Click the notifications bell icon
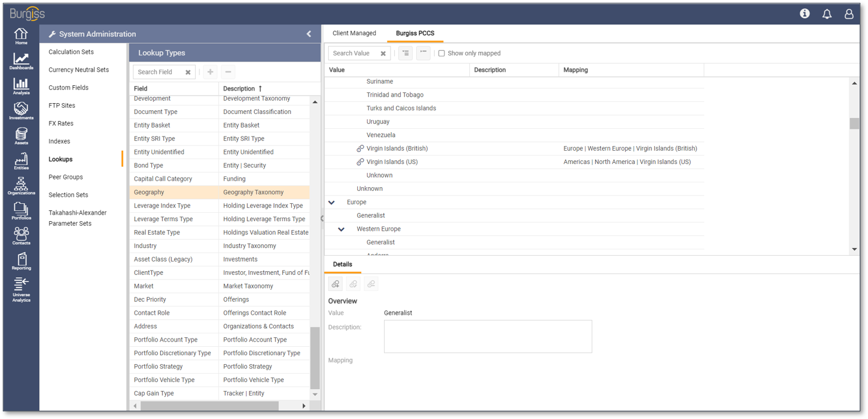Screen dimensions: 868x419 point(826,14)
